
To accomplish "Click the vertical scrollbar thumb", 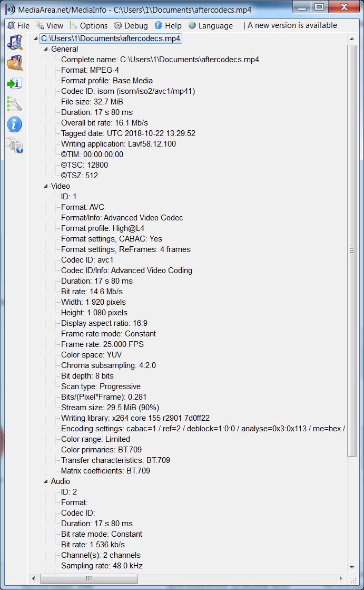I will coord(352,250).
